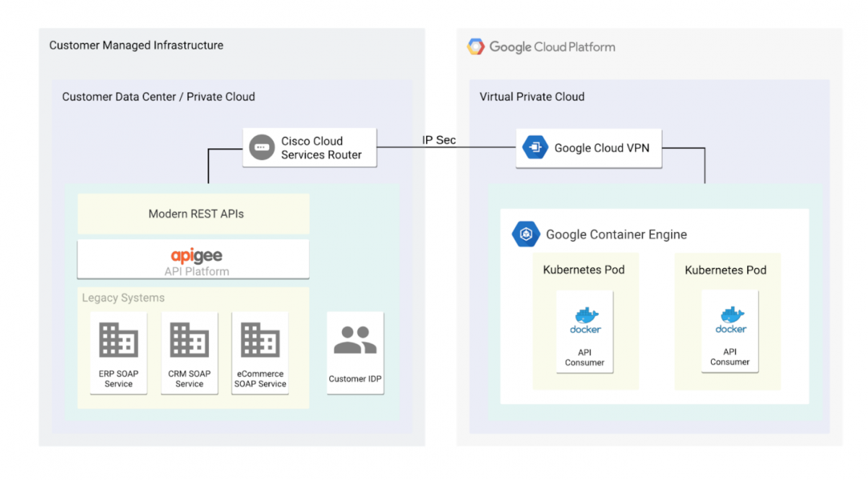
Task: Click the ERP SOAP Service building icon
Action: (118, 340)
